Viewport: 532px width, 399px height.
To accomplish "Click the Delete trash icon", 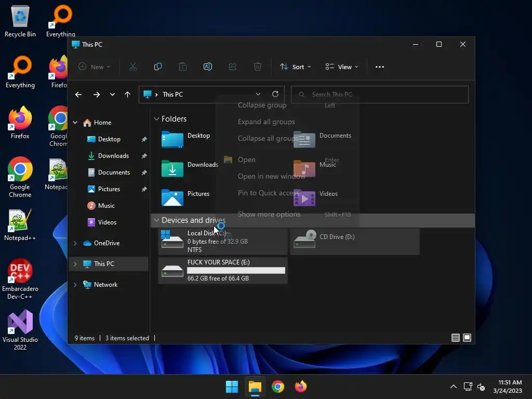I will click(x=258, y=67).
